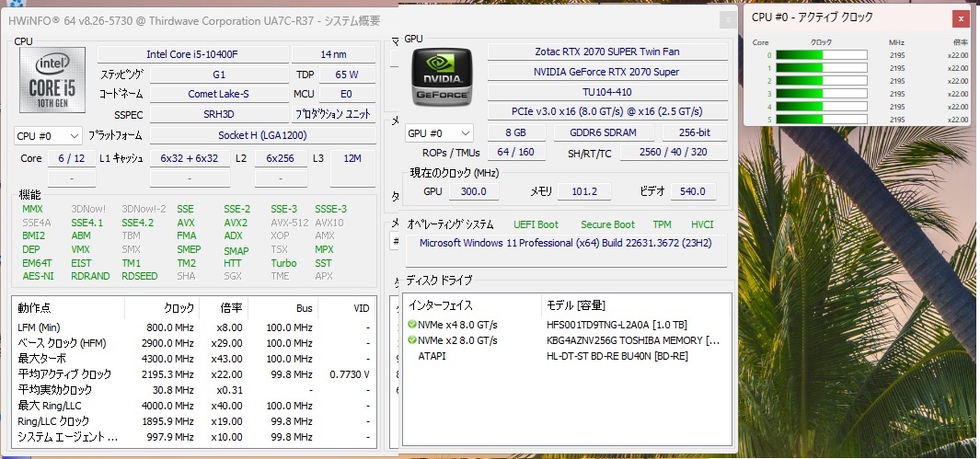Screen dimensions: 980x459
Task: Click the 0.7730 V VID value
Action: click(350, 374)
